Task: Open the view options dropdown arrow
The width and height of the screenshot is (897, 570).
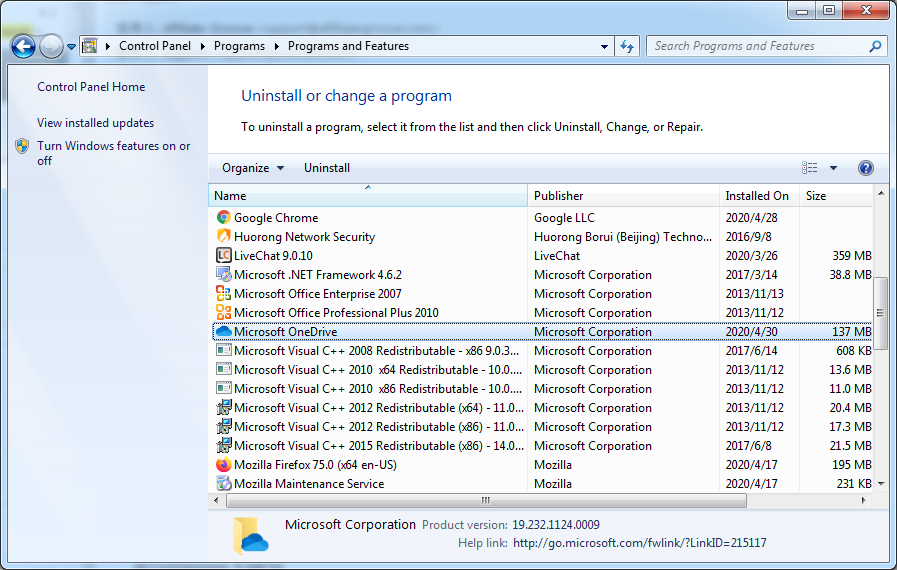Action: pos(834,168)
